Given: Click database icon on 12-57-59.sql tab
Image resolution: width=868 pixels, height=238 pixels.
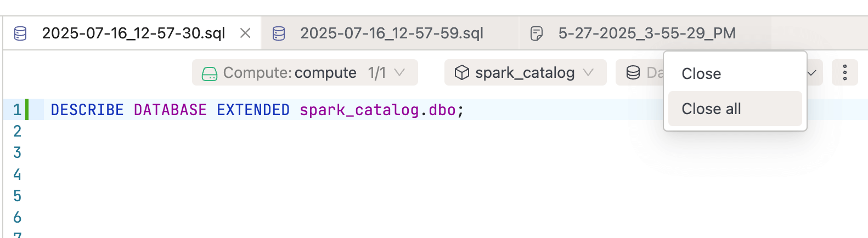Looking at the screenshot, I should [279, 33].
